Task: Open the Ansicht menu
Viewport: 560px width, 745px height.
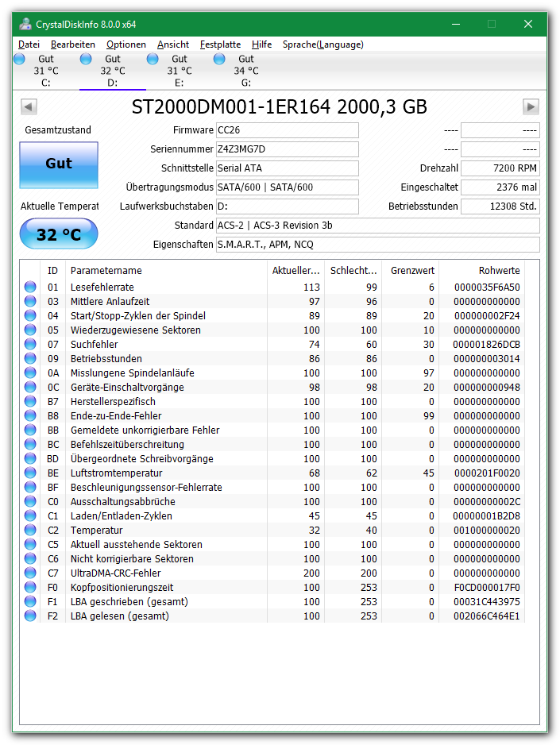Action: 173,44
